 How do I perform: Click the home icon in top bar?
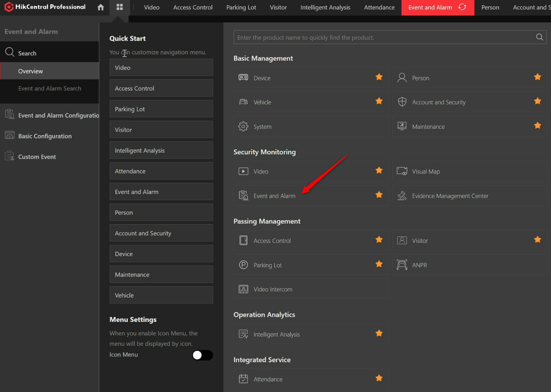(x=101, y=7)
